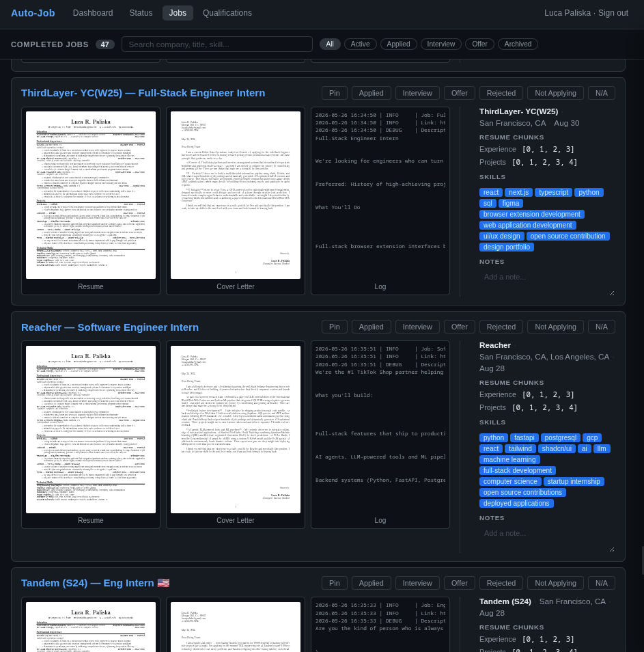644x652 pixels.
Task: Mark Reacher job as Rejected
Action: [x=501, y=327]
